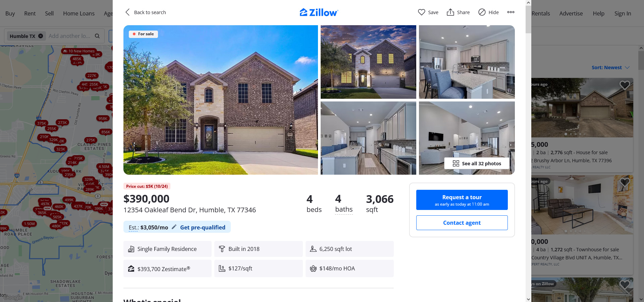
Task: Open the Rent menu
Action: pos(30,13)
